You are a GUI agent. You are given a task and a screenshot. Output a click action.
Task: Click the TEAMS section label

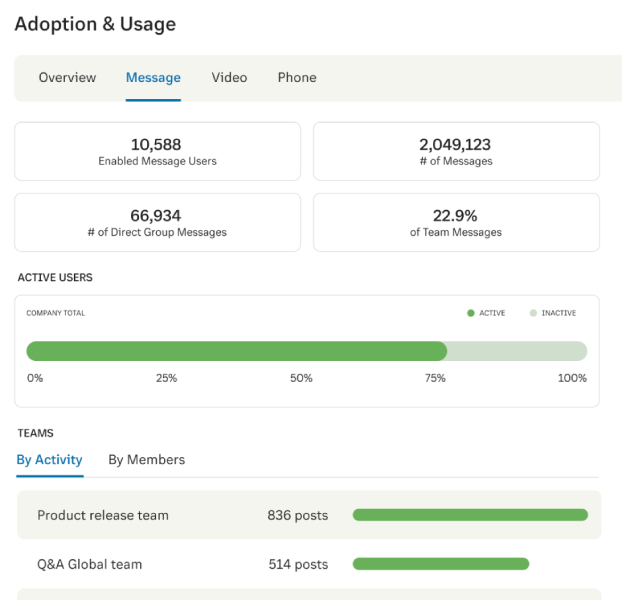35,433
